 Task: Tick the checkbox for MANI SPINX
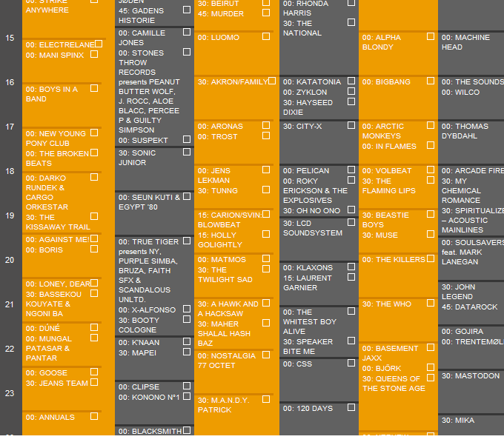[94, 54]
